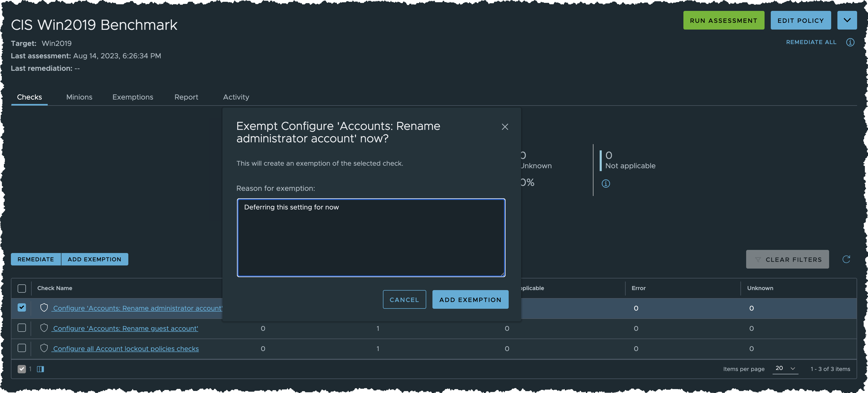Open the dropdown arrow next to Edit Policy
The height and width of the screenshot is (393, 868).
tap(847, 20)
